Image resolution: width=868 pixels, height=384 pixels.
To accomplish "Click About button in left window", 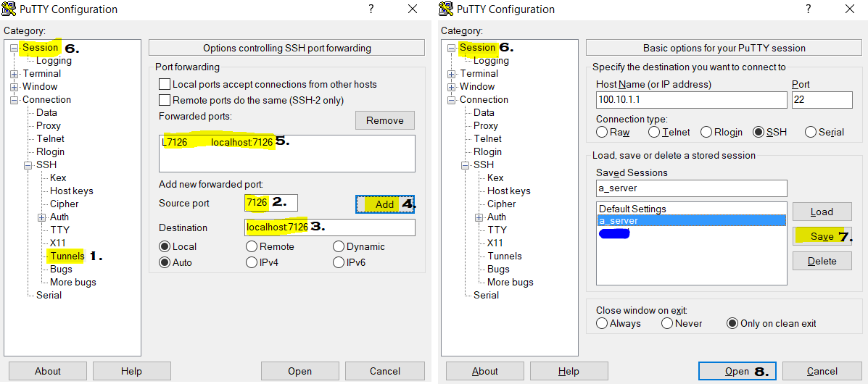I will 48,371.
